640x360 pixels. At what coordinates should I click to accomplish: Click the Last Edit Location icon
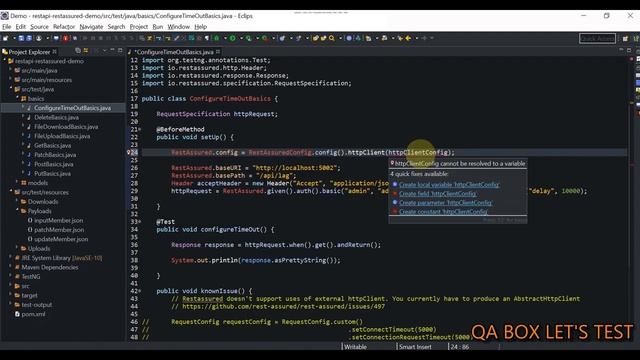(x=400, y=38)
